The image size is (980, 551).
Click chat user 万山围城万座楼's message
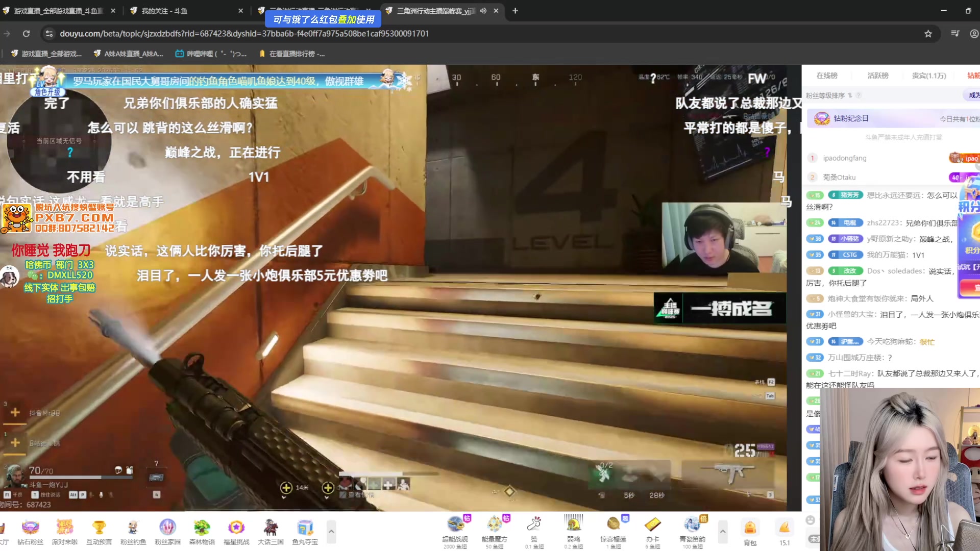pyautogui.click(x=850, y=358)
